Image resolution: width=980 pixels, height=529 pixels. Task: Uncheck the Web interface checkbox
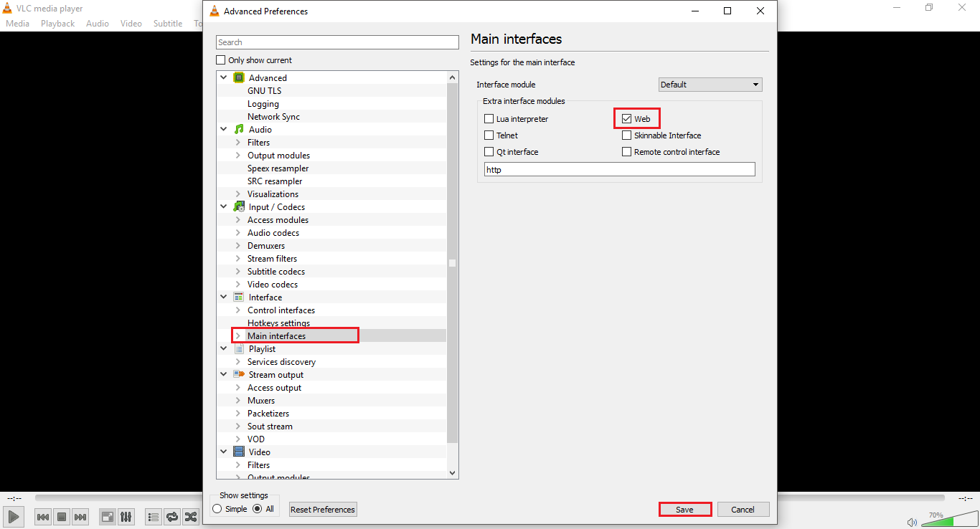pyautogui.click(x=627, y=119)
